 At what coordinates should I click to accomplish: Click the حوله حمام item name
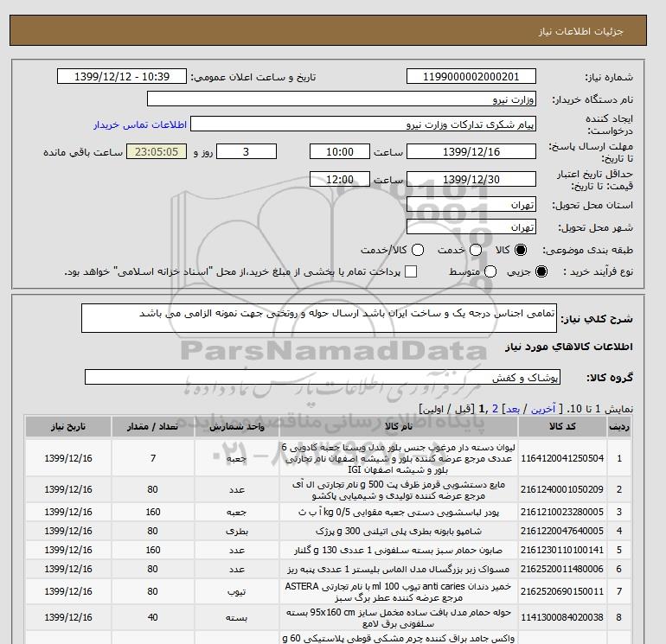click(x=399, y=618)
